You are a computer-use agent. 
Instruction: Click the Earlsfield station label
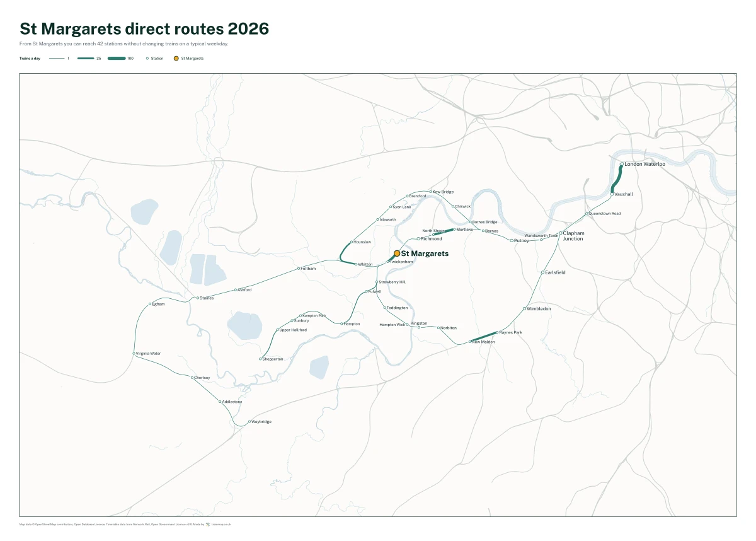click(x=555, y=272)
